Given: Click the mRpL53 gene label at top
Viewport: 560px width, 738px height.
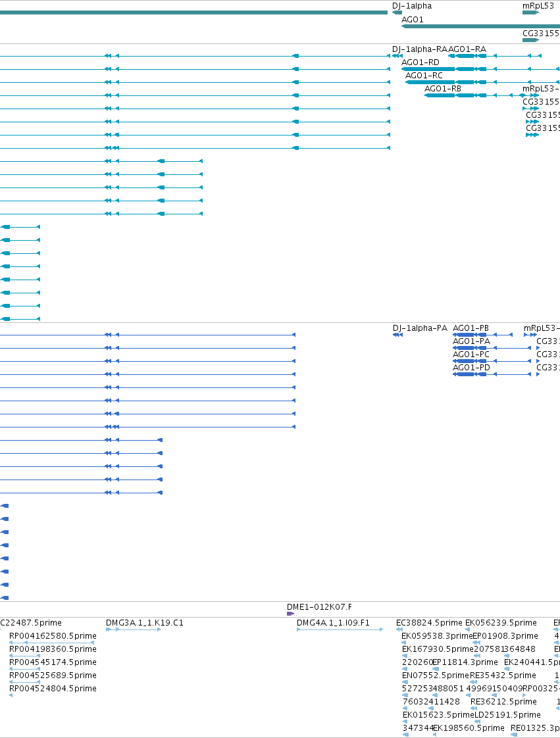Looking at the screenshot, I should click(538, 6).
